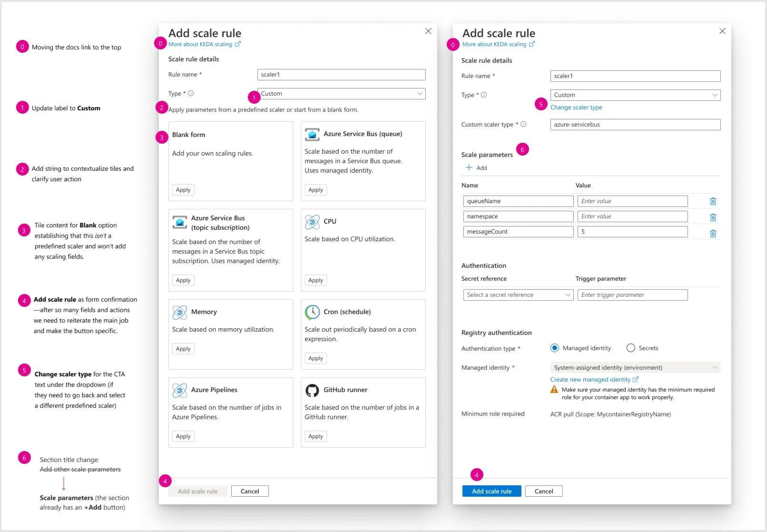This screenshot has height=532, width=767.
Task: Open the Type dropdown in the right panel
Action: point(635,95)
